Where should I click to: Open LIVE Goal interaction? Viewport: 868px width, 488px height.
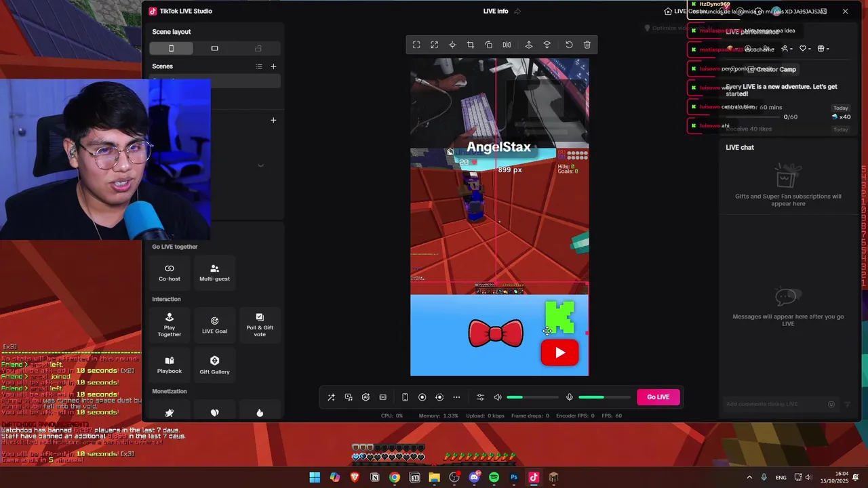(214, 325)
